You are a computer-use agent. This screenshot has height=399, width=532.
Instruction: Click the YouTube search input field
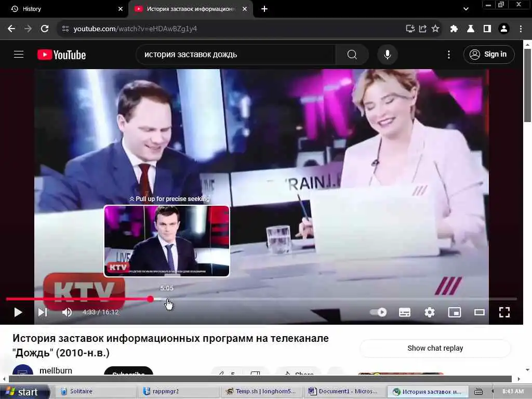[236, 54]
